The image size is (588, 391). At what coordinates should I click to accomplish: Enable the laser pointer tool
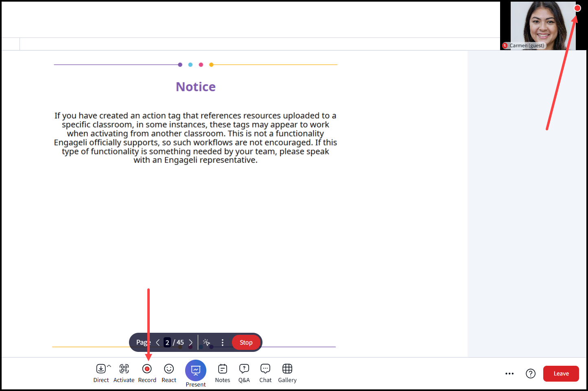[x=207, y=343]
